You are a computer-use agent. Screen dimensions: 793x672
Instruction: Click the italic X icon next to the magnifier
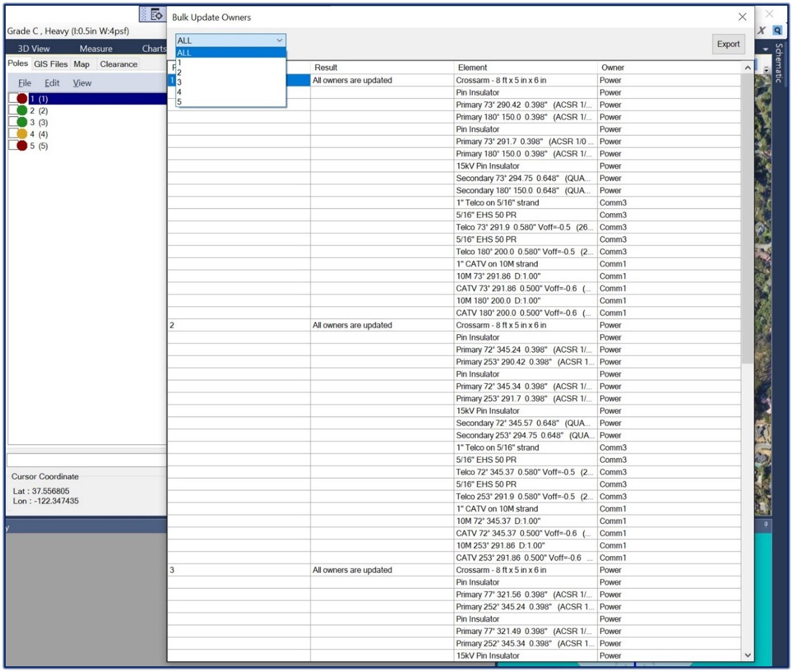762,31
